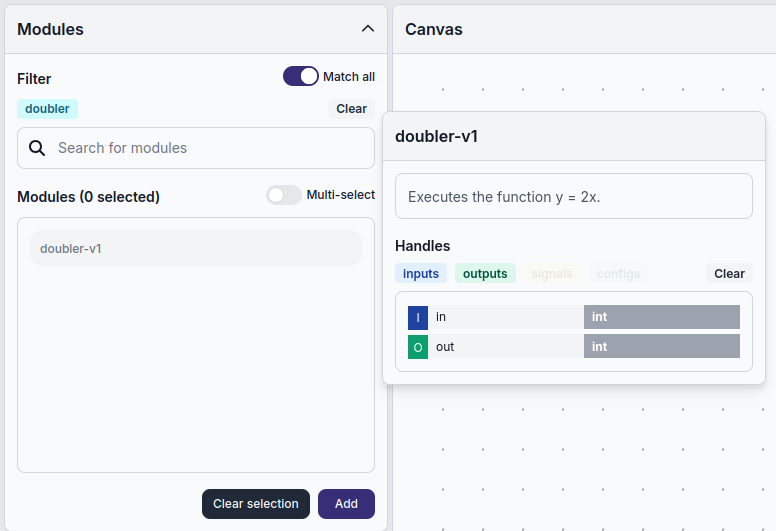The height and width of the screenshot is (531, 776).
Task: Click the Handles heading
Action: (422, 246)
